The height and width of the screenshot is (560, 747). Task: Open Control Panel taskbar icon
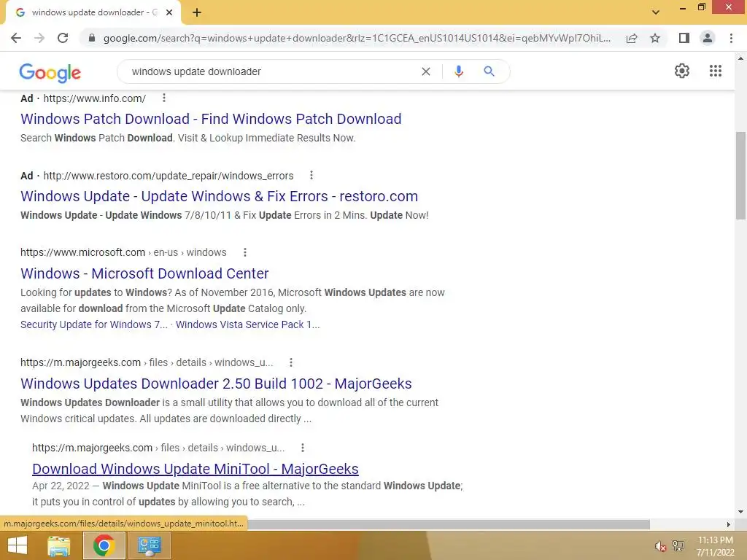(149, 545)
